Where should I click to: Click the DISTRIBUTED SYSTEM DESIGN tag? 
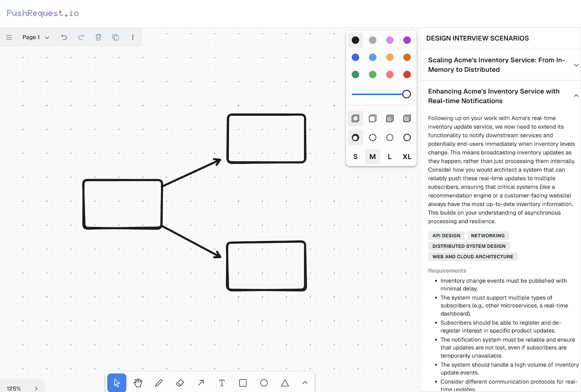pos(468,246)
